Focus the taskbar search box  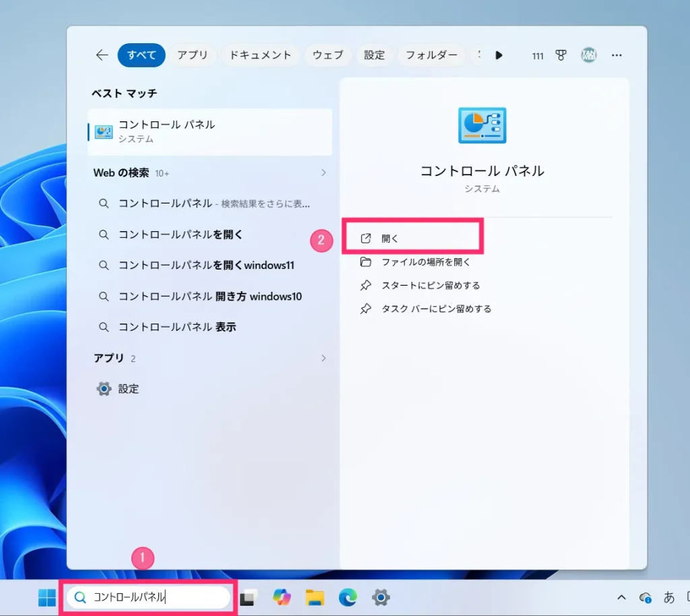click(149, 597)
